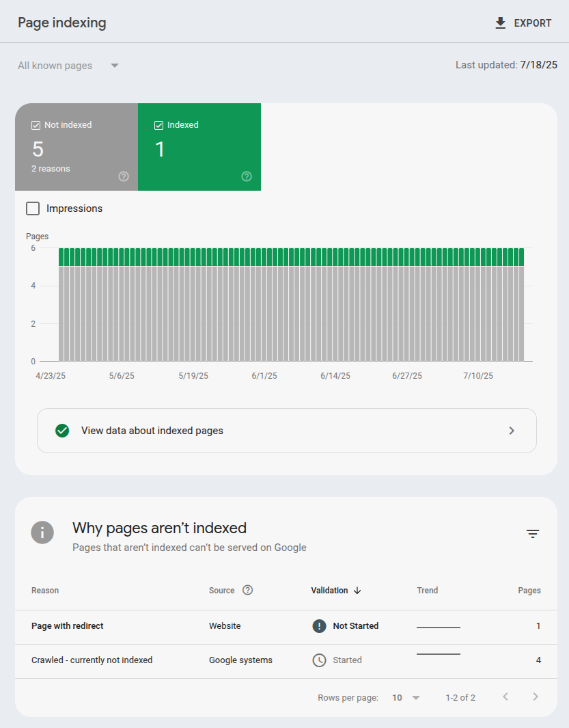Uncheck the Indexed checkbox
Image resolution: width=569 pixels, height=728 pixels.
pos(158,125)
